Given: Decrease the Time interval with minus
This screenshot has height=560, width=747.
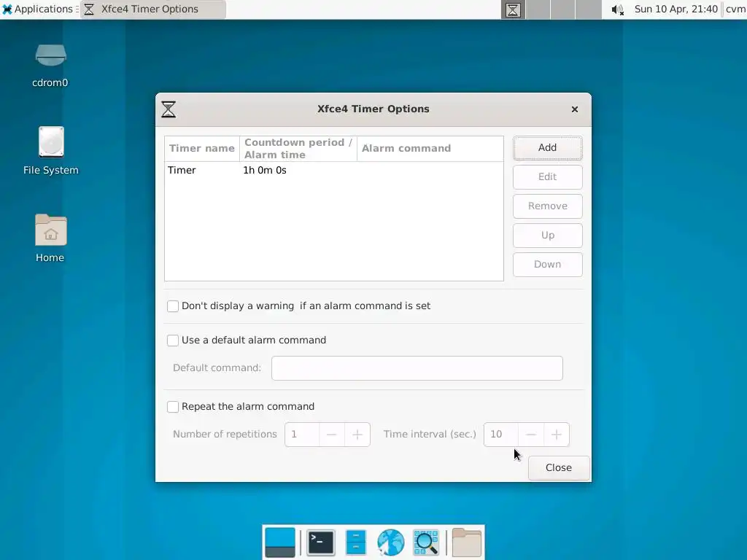Looking at the screenshot, I should (x=531, y=435).
